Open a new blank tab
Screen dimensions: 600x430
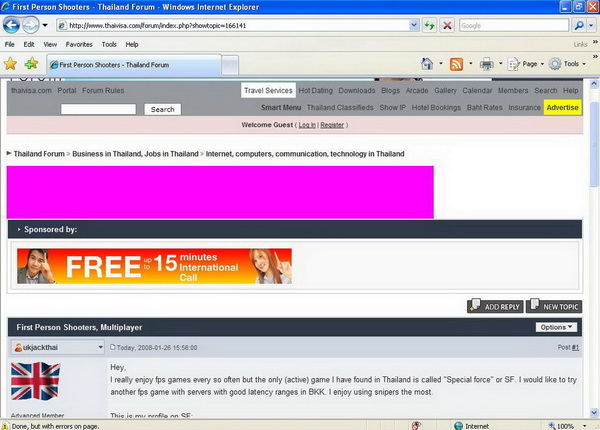click(x=230, y=66)
